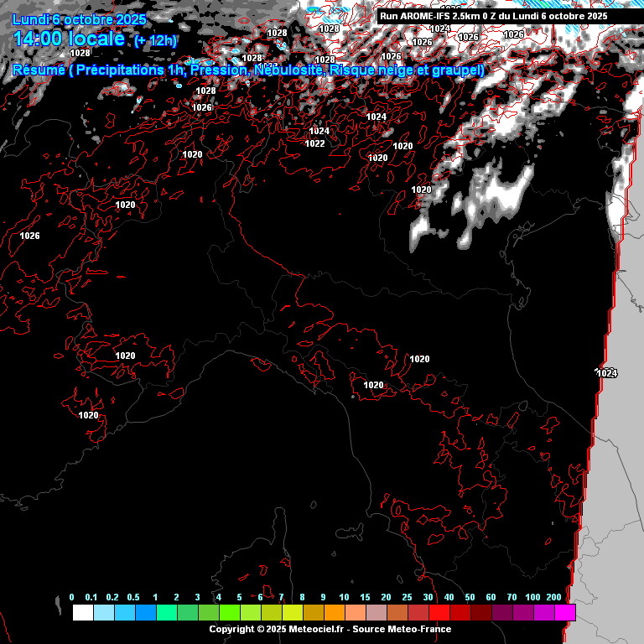Click the legend value label '0.5'
This screenshot has height=644, width=644.
coord(134,597)
